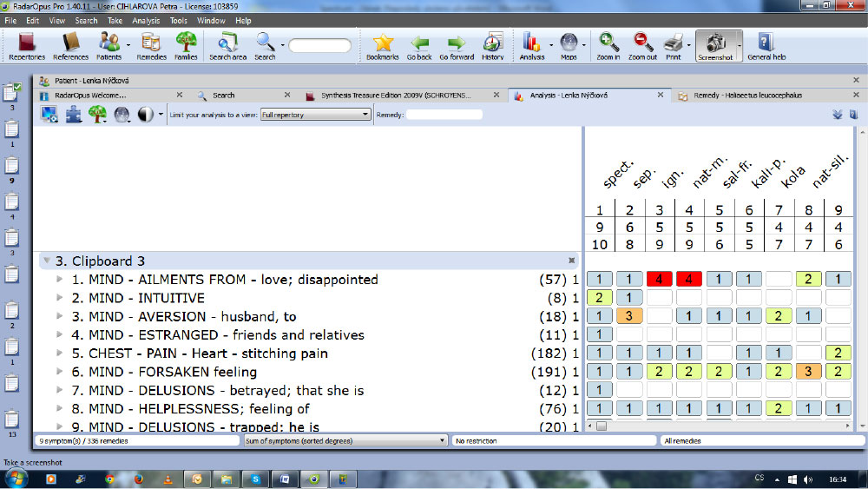The image size is (868, 489).
Task: Open General help icon
Action: [766, 46]
